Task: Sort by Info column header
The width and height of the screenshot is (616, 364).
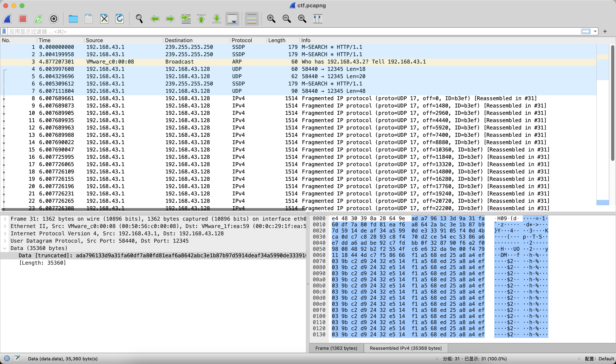Action: 448,40
